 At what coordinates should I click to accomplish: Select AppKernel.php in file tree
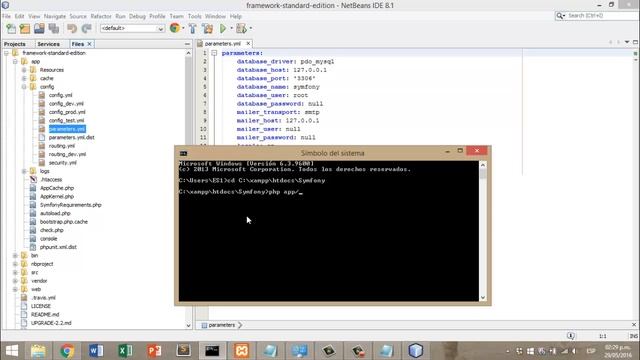pyautogui.click(x=57, y=196)
